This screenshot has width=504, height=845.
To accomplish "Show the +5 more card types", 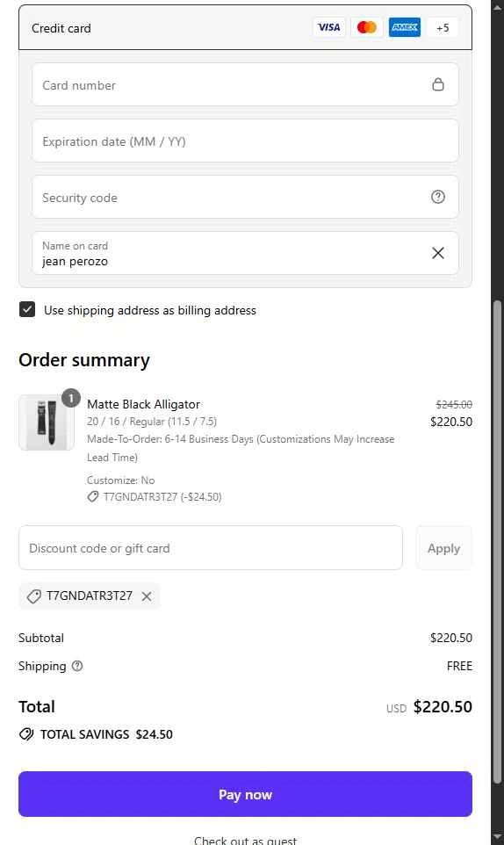I will point(443,27).
